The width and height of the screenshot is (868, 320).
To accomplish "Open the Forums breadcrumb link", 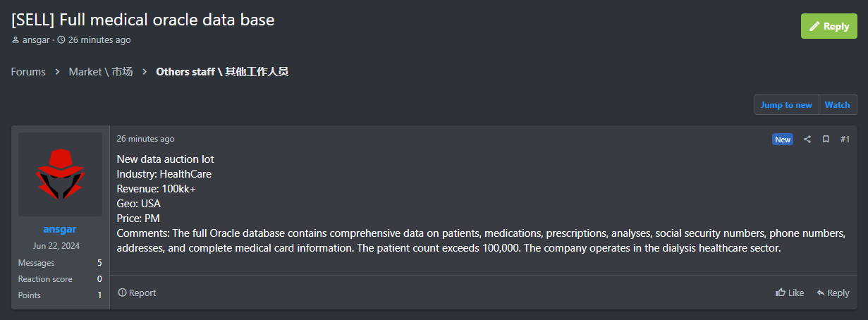I will coord(28,72).
